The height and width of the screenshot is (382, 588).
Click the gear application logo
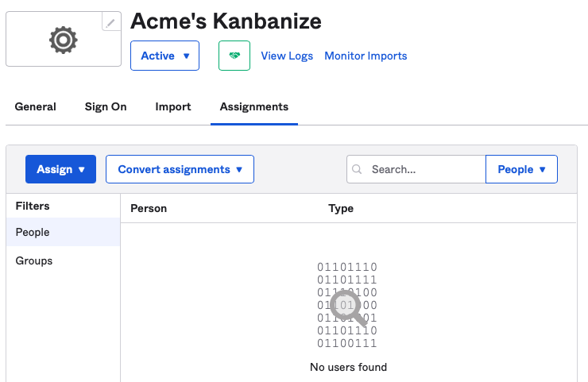click(64, 40)
